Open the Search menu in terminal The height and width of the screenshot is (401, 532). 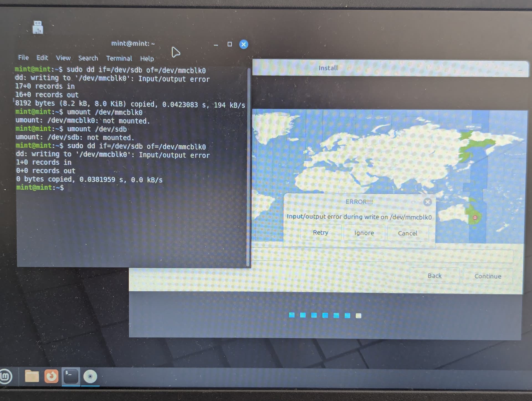[x=88, y=58]
